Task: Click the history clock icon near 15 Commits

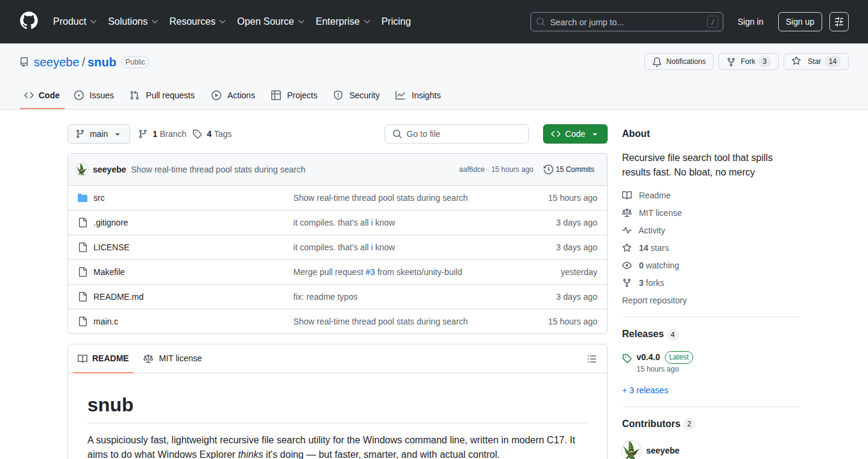Action: pyautogui.click(x=548, y=169)
